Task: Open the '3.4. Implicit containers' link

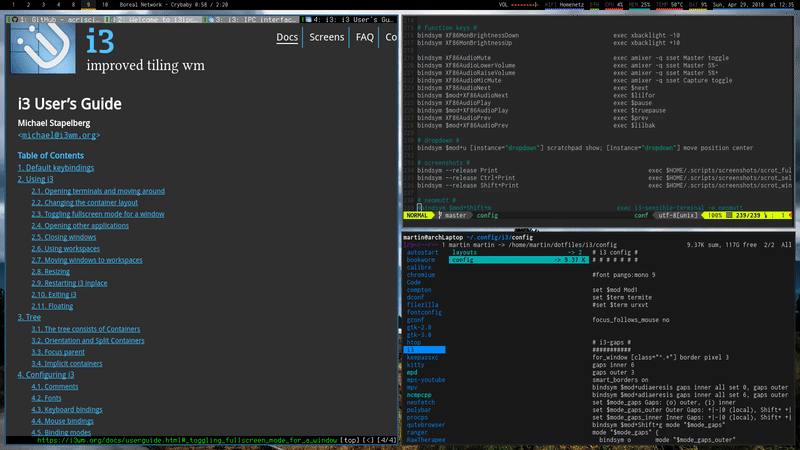Action: (x=66, y=364)
